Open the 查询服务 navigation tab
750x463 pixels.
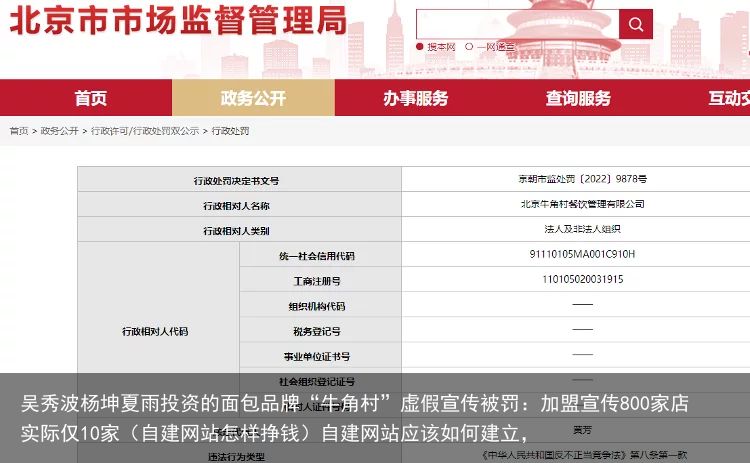coord(578,98)
